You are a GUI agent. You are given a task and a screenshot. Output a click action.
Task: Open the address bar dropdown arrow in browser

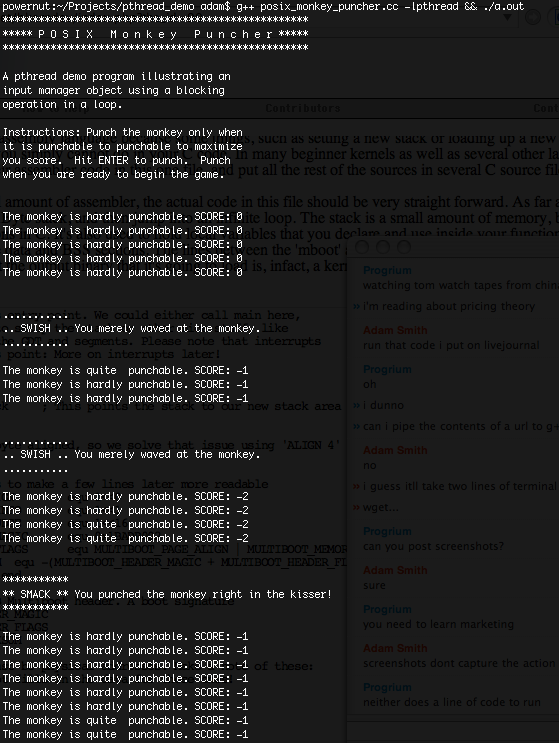507,18
